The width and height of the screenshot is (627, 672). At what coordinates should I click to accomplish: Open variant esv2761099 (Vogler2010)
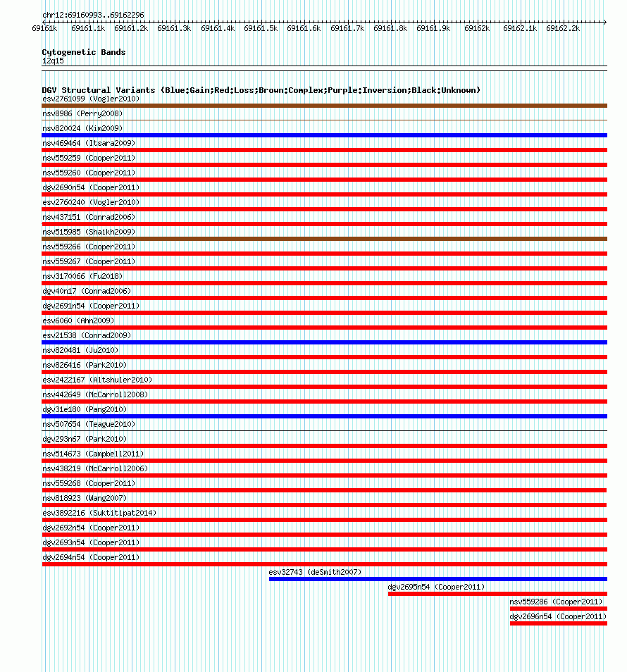[x=91, y=99]
